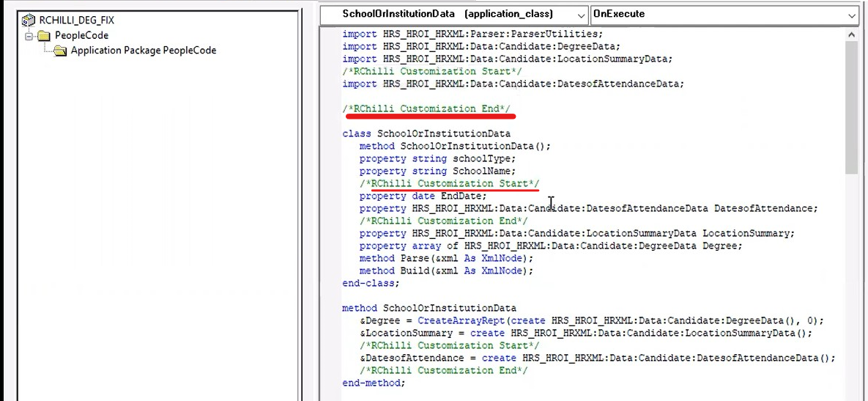Image resolution: width=868 pixels, height=401 pixels.
Task: Click the import LocationSummaryData line
Action: coord(507,59)
